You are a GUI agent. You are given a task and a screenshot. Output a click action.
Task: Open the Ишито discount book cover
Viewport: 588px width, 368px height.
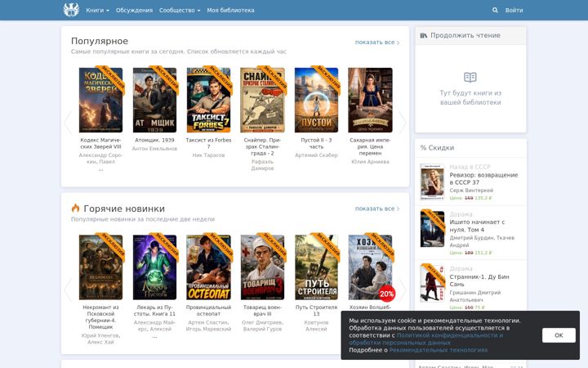pos(432,229)
